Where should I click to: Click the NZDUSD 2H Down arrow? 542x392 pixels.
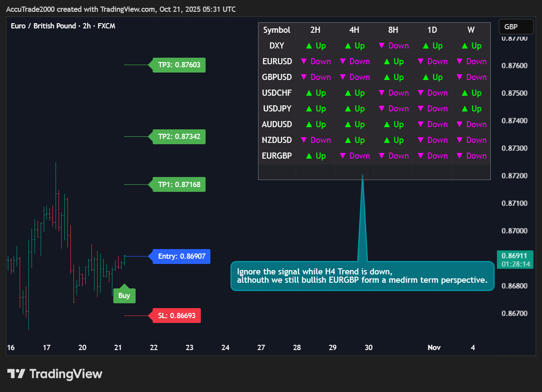tap(315, 140)
